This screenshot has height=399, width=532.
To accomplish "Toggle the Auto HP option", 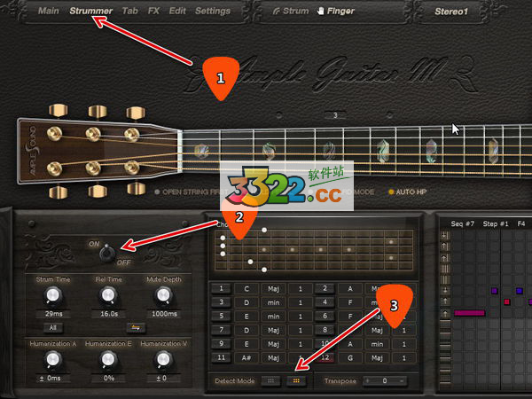I will click(407, 192).
